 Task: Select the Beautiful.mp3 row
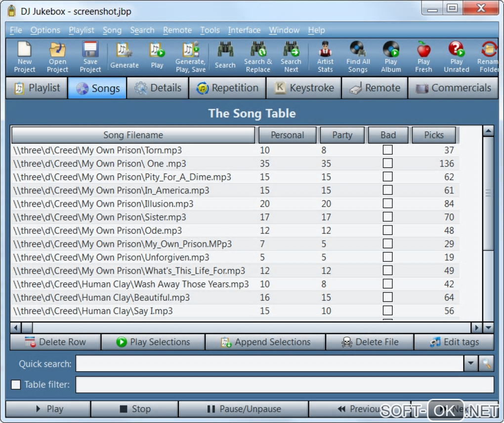click(x=235, y=297)
